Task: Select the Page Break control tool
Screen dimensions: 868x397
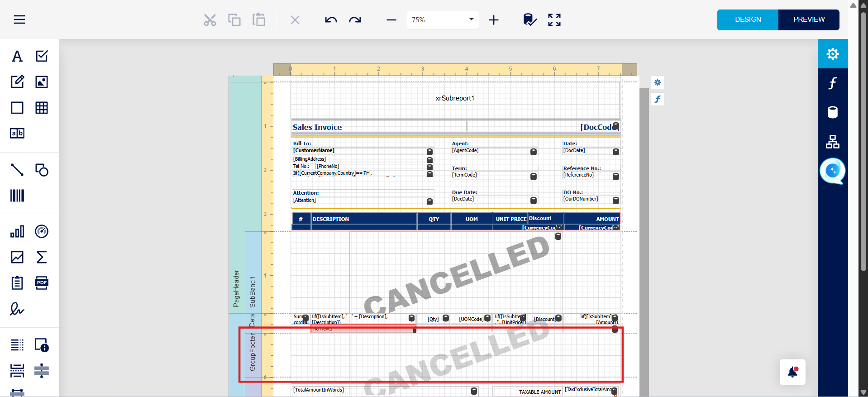Action: (x=17, y=371)
